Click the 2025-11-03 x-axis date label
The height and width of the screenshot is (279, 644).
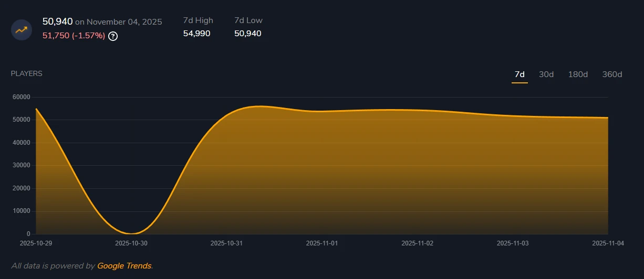pyautogui.click(x=513, y=243)
